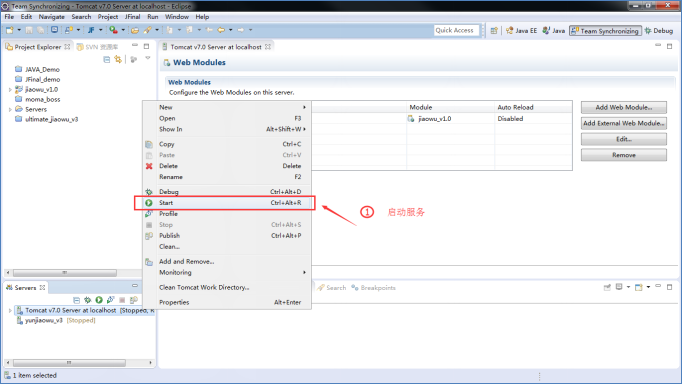Switch to the Breakpoints tab
Screen dimensions: 683x385
(x=373, y=288)
